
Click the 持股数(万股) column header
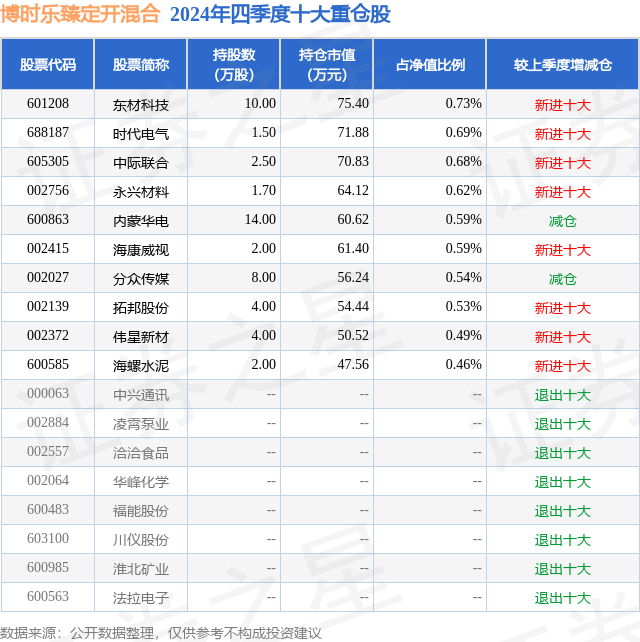(x=234, y=65)
